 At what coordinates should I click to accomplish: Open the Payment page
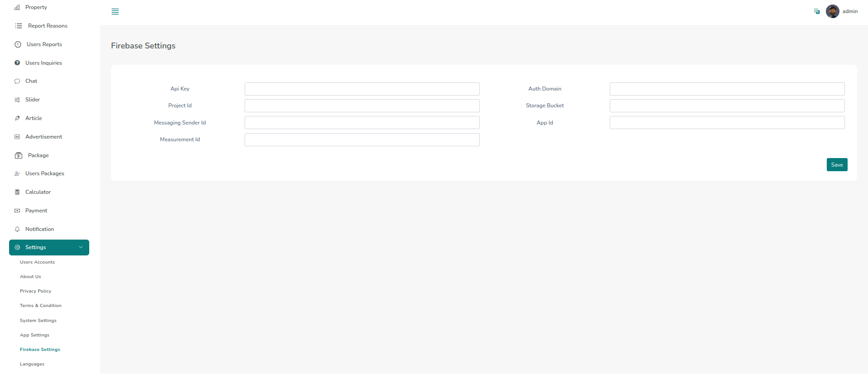[x=36, y=211]
